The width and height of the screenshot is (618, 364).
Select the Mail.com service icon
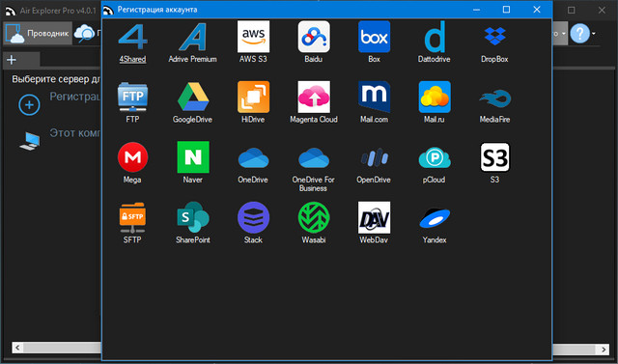374,97
